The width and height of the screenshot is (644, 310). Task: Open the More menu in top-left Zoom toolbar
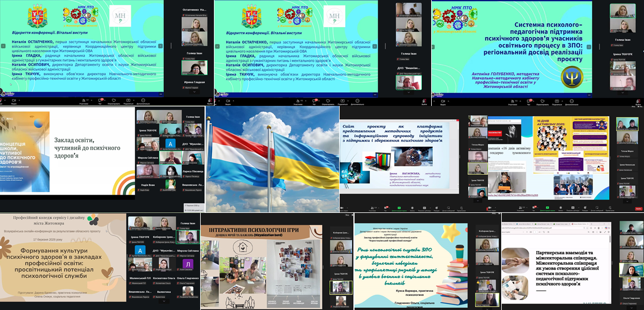[143, 101]
